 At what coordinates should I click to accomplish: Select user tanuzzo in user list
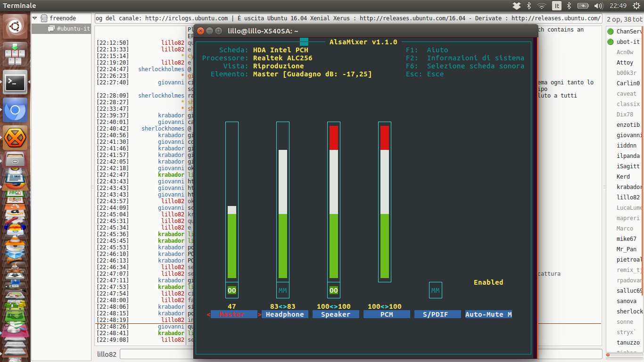click(628, 343)
